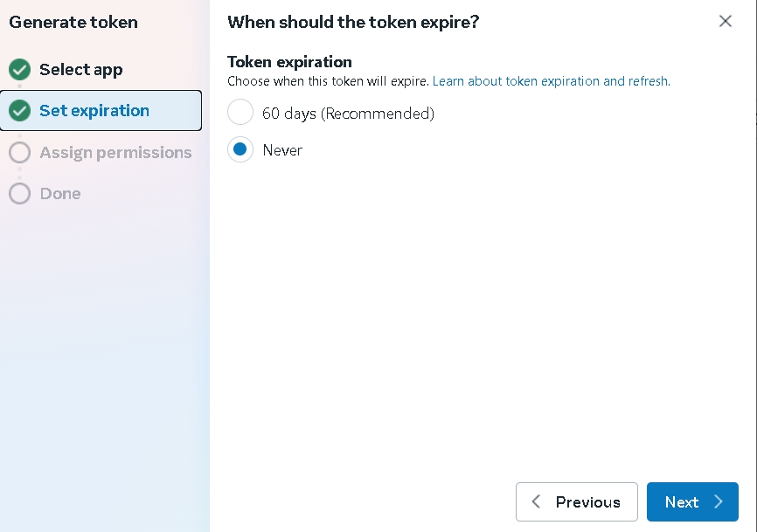Click the "Generate token" sidebar heading
This screenshot has height=532, width=757.
73,23
